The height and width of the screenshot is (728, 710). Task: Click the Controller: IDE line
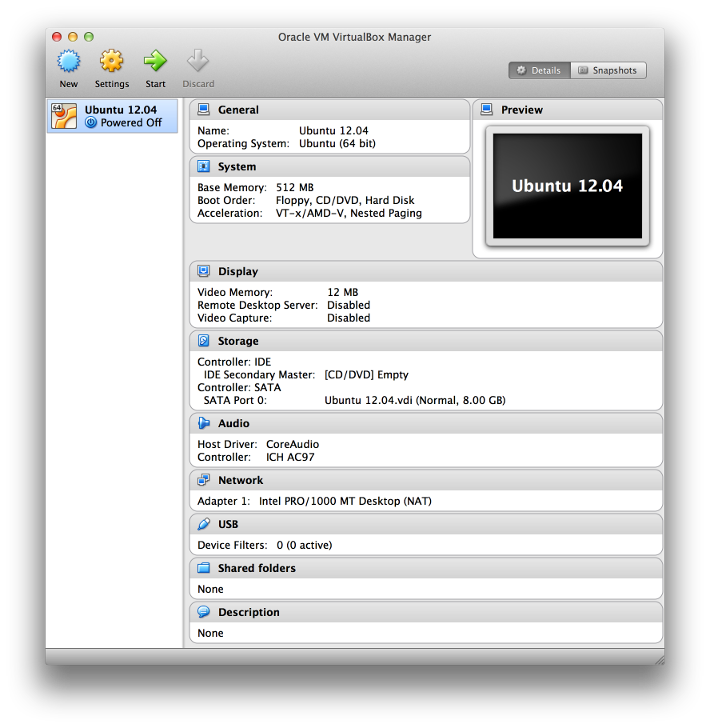click(234, 362)
